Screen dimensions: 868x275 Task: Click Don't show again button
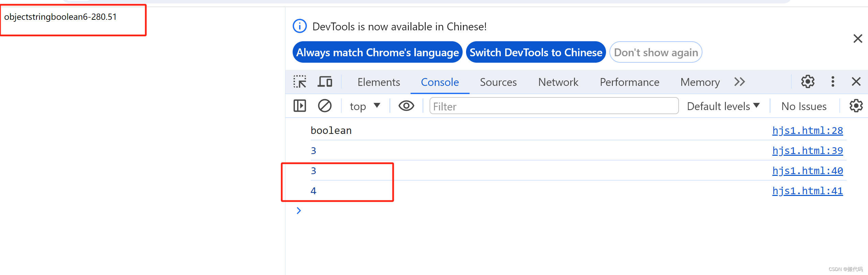(656, 52)
